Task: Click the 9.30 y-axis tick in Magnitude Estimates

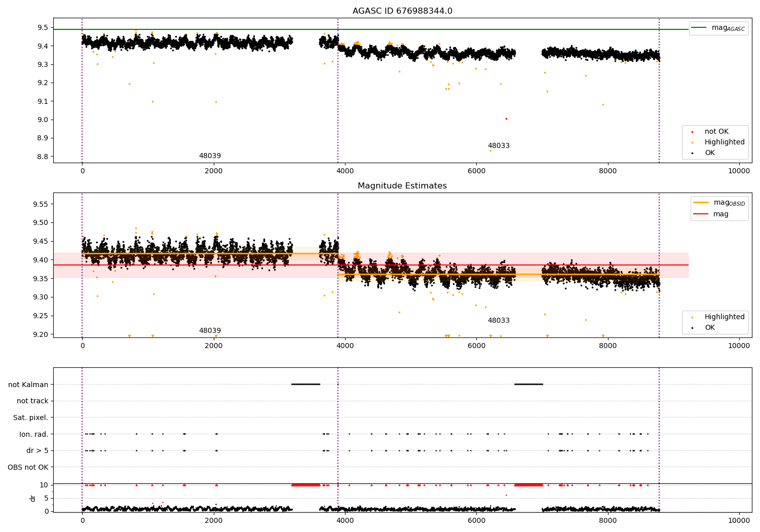Action: point(41,297)
